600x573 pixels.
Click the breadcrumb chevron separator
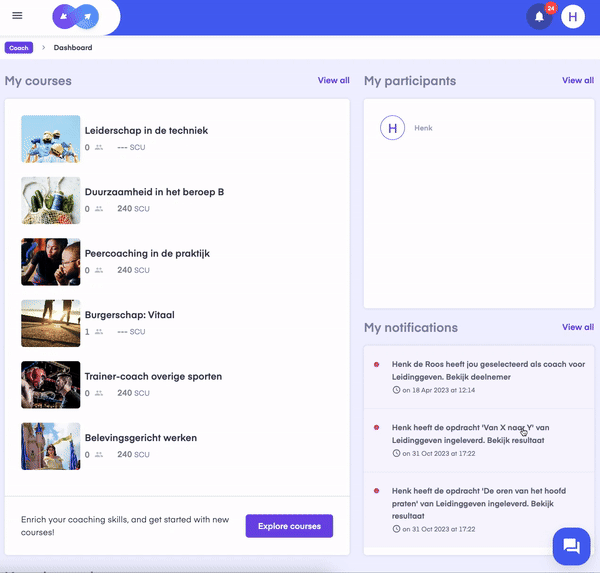click(x=43, y=47)
